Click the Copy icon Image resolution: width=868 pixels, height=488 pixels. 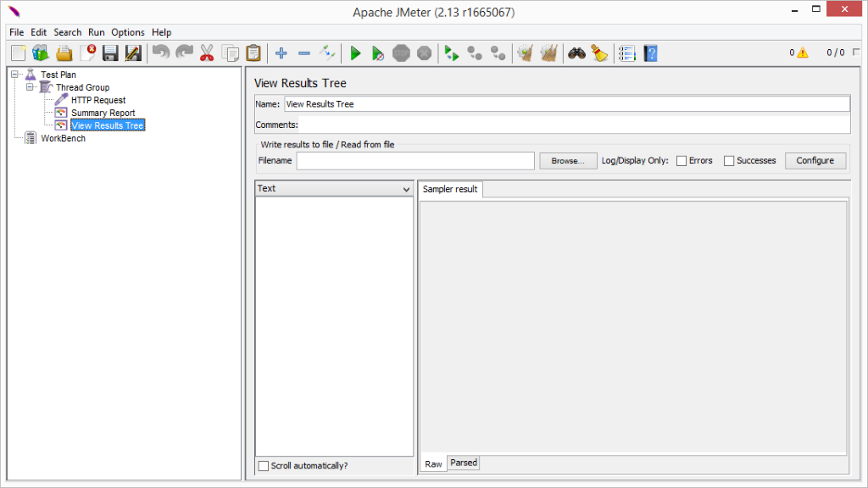[231, 53]
